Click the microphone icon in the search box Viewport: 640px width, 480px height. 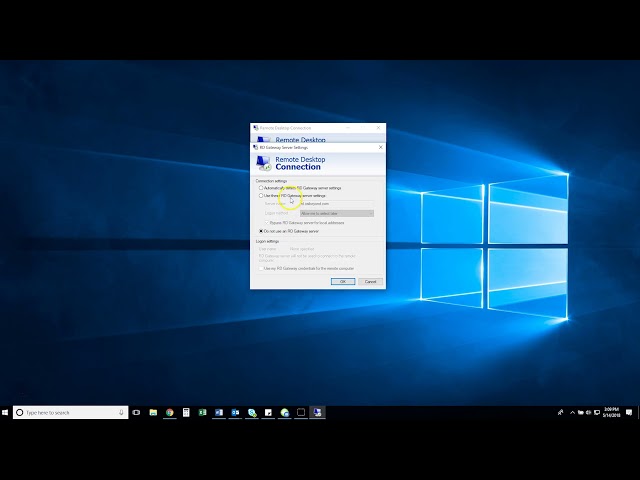tap(121, 412)
